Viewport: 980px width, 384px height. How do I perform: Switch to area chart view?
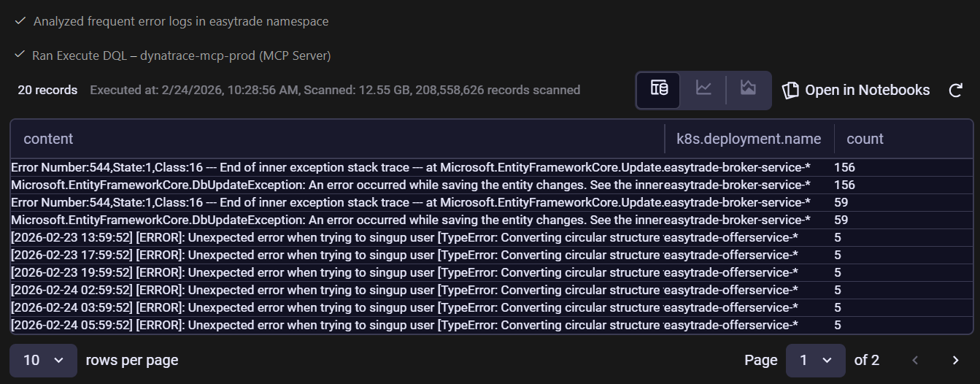click(x=748, y=90)
